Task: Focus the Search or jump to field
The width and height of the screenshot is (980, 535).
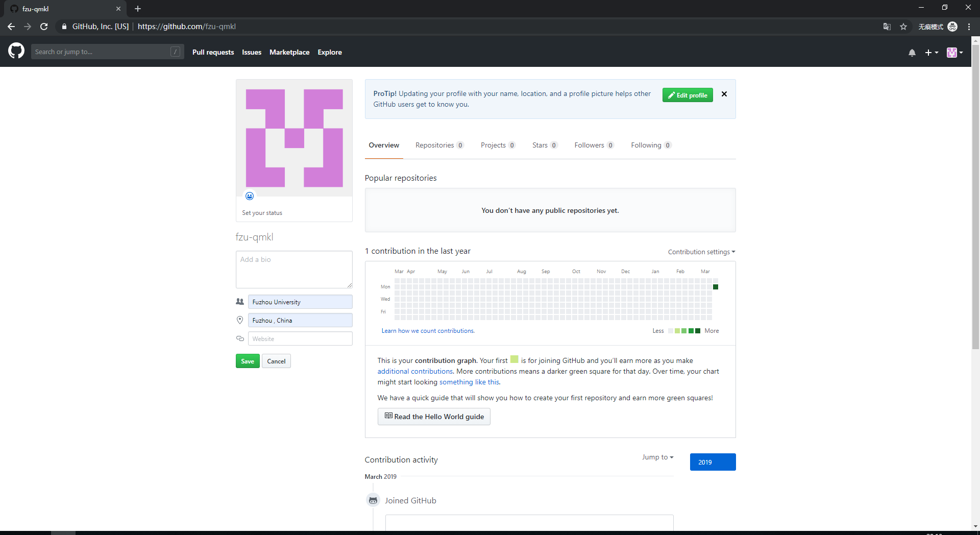Action: [107, 52]
